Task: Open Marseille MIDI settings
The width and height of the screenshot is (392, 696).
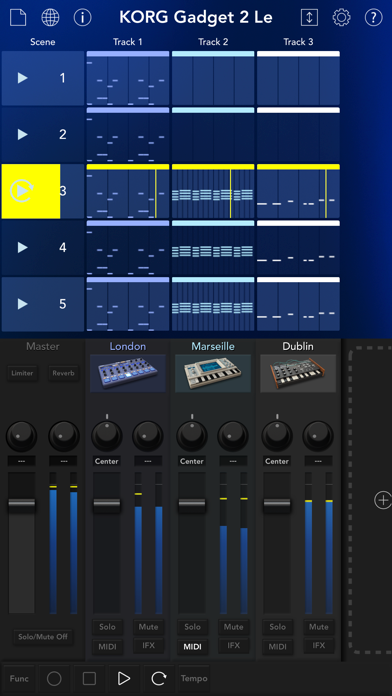Action: pos(192,647)
